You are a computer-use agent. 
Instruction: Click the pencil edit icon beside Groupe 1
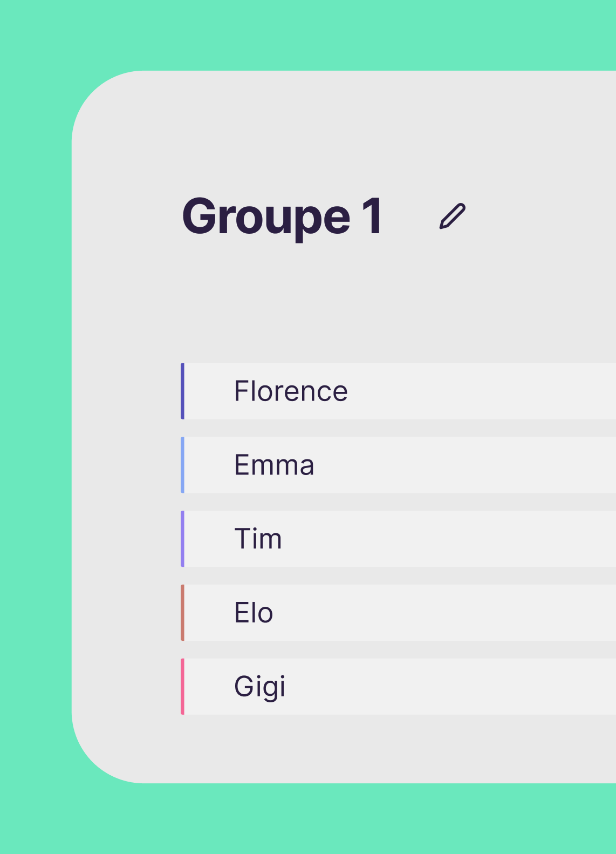tap(452, 216)
